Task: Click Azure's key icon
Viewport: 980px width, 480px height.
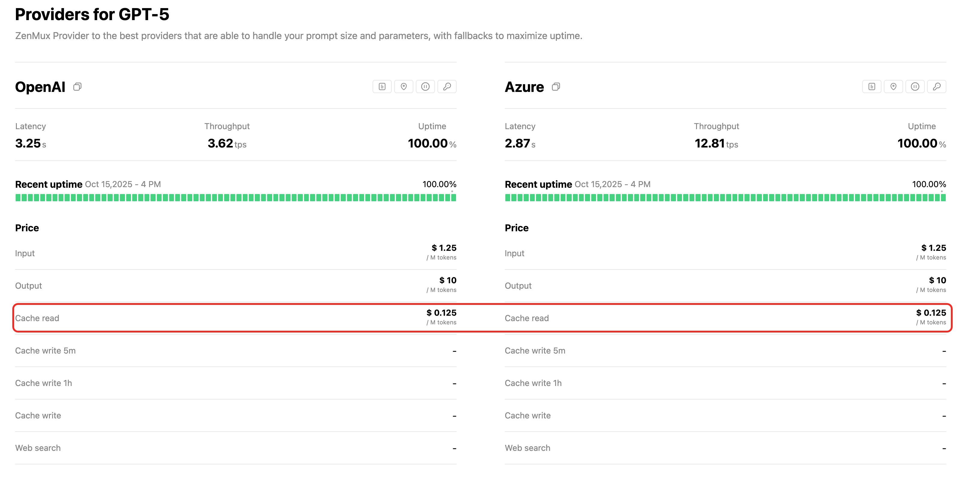Action: tap(937, 87)
